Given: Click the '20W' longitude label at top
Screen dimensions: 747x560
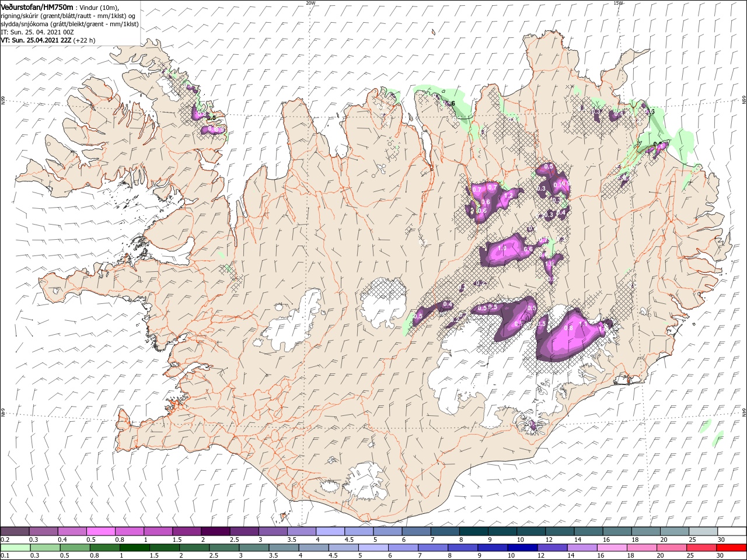Looking at the screenshot, I should 310,2.
